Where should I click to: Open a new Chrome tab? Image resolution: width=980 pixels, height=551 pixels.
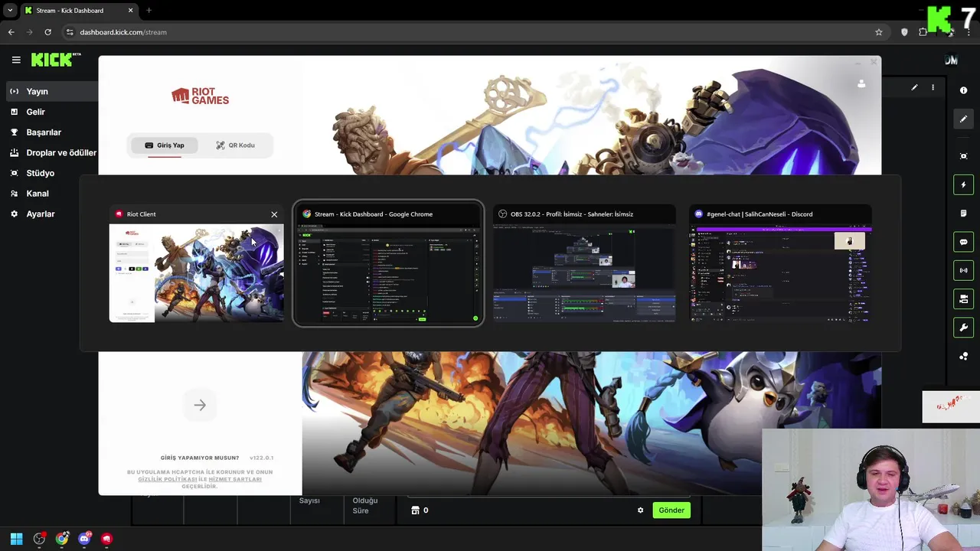[149, 11]
